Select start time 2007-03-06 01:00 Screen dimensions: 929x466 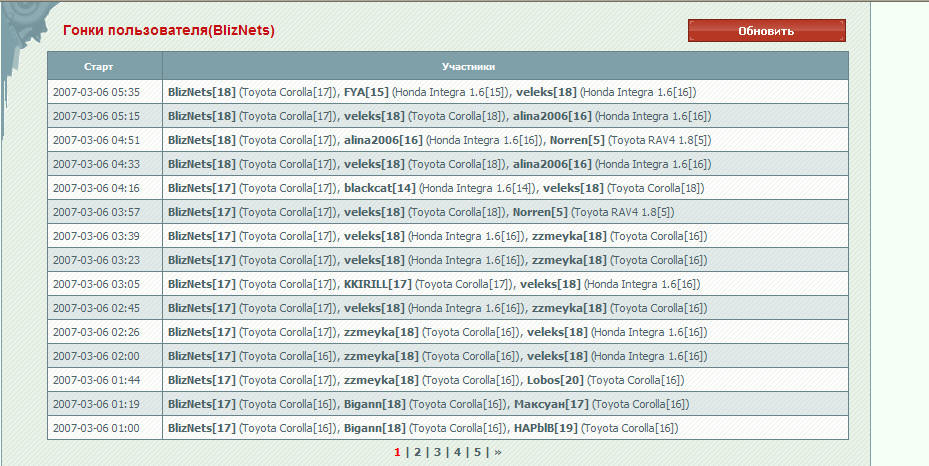[x=97, y=428]
